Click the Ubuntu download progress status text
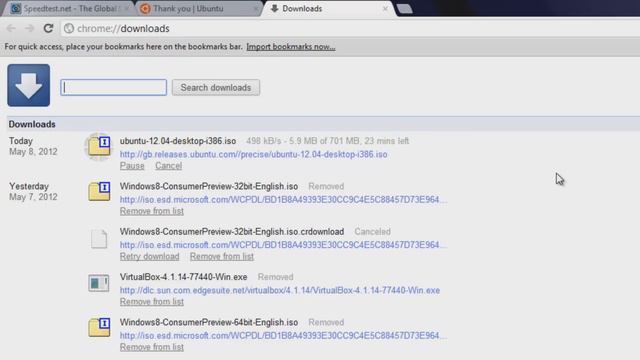This screenshot has width=640, height=360. [x=327, y=141]
